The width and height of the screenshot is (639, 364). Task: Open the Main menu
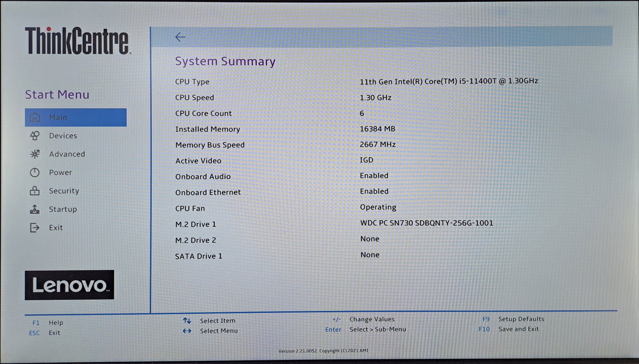[75, 118]
